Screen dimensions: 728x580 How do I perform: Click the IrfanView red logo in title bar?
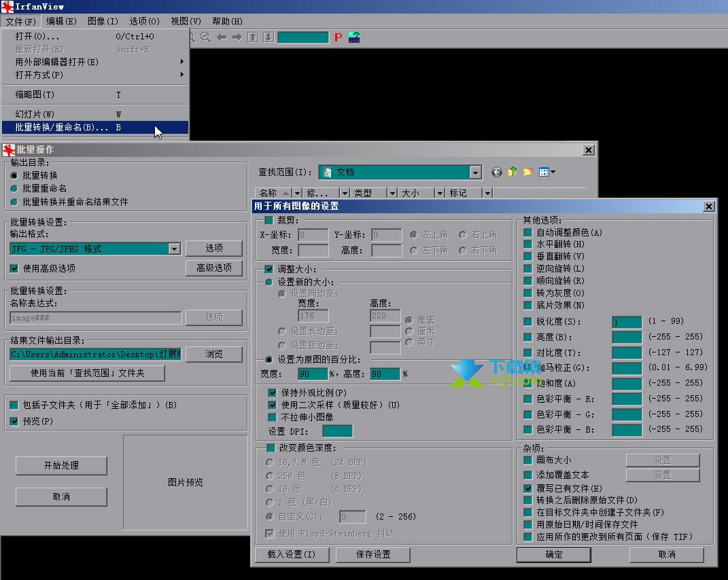(7, 7)
